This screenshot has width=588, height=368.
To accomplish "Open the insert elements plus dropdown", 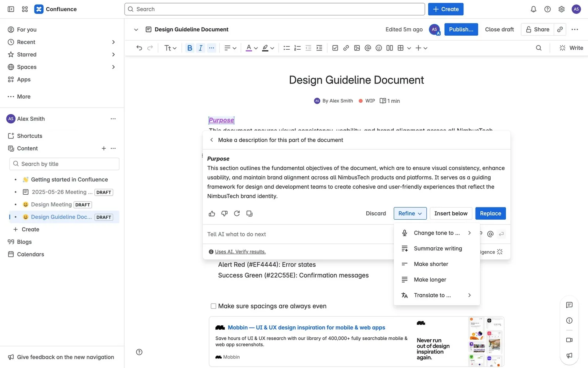I will coord(422,48).
